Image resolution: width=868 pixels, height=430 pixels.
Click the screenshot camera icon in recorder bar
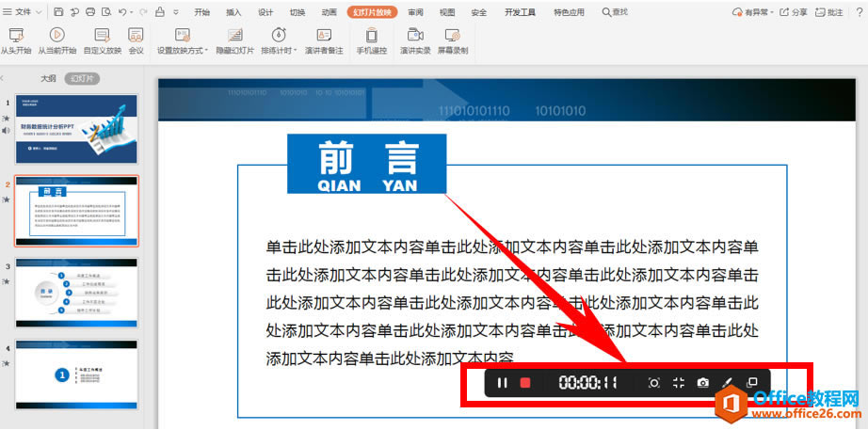(x=702, y=383)
